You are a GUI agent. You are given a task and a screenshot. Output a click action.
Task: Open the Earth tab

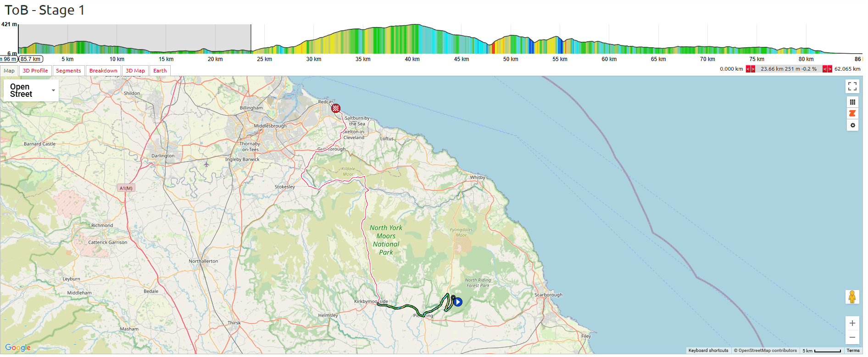160,71
